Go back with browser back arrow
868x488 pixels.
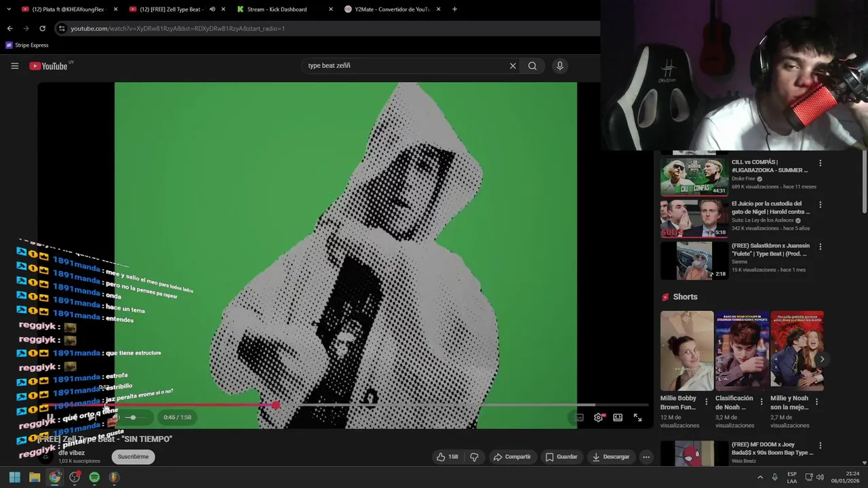9,28
